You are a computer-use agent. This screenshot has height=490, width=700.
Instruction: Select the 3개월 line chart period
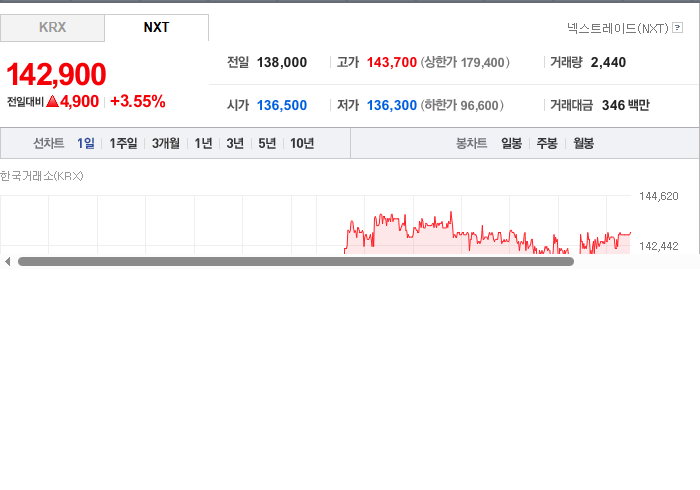tap(166, 143)
